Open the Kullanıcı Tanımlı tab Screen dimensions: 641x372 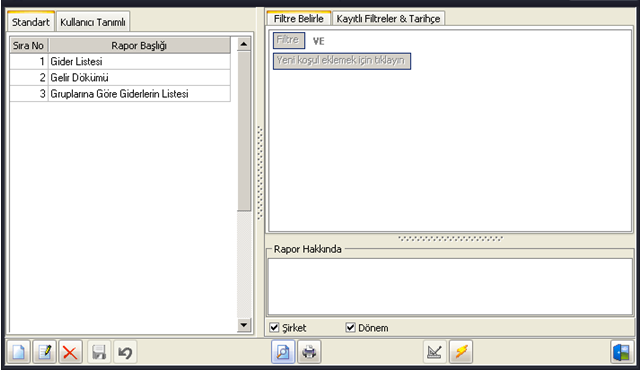coord(93,22)
